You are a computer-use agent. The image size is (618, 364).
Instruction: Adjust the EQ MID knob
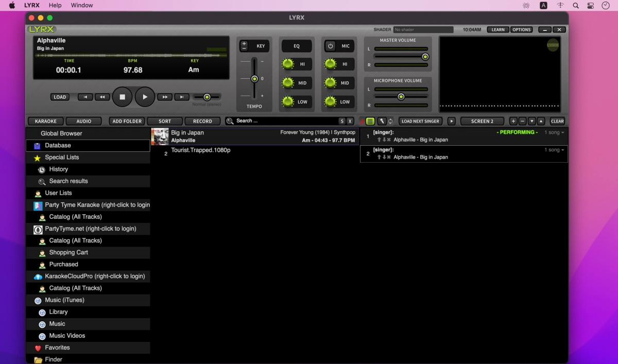(288, 83)
